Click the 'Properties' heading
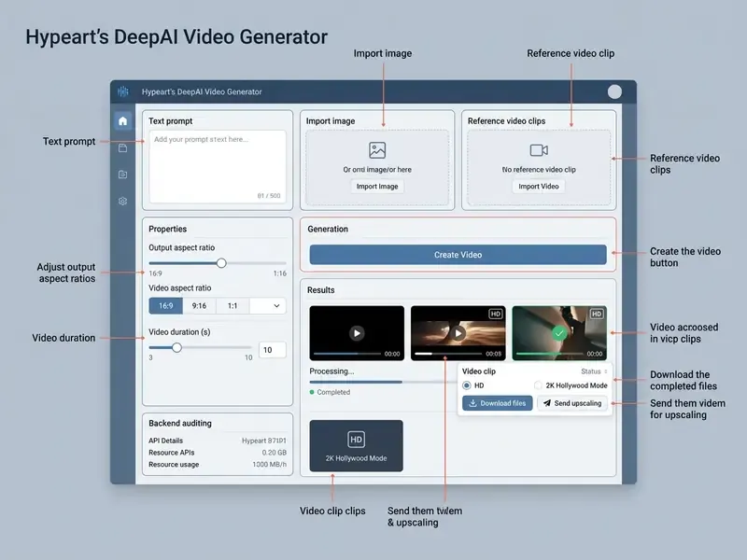Viewport: 747px width, 560px height. [x=168, y=229]
